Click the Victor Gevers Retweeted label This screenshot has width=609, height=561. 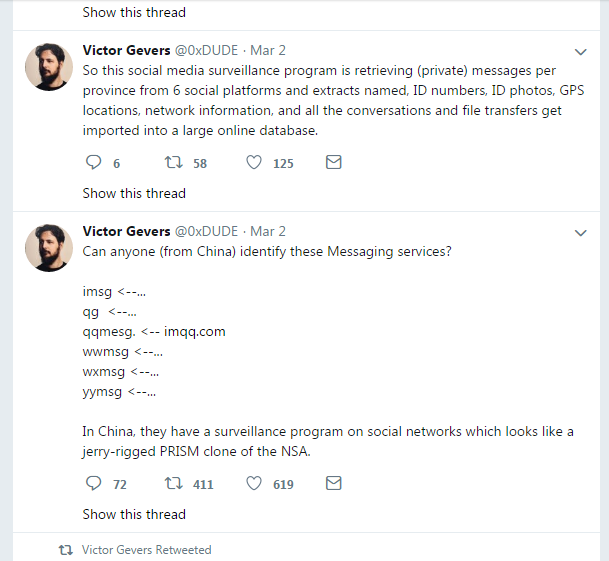tap(146, 550)
